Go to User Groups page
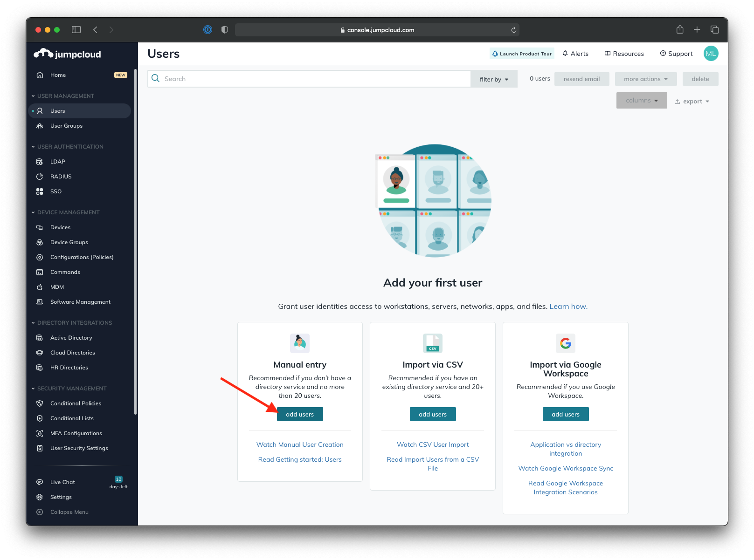 (x=67, y=126)
